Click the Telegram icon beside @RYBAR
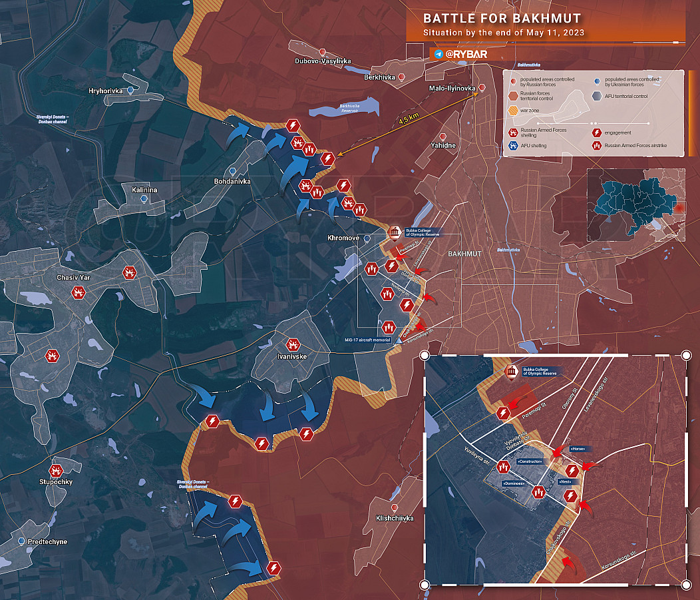The height and width of the screenshot is (600, 700). [x=438, y=54]
